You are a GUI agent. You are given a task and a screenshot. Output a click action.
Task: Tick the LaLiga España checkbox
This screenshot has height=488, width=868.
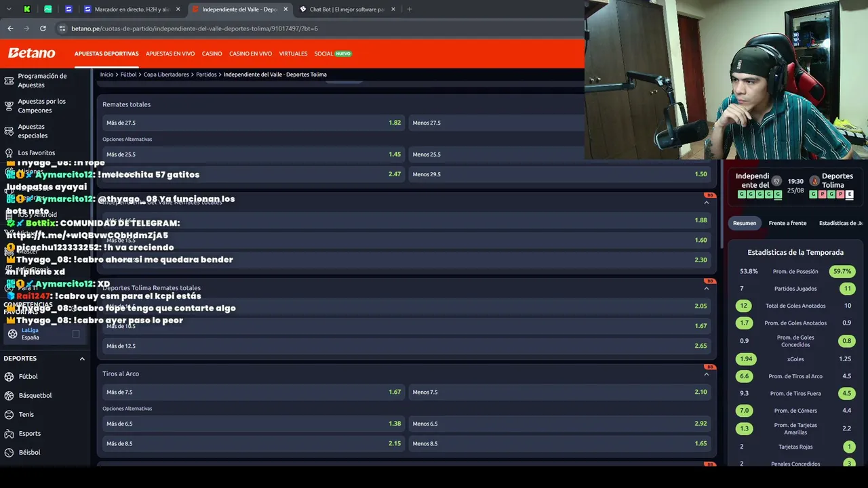76,333
